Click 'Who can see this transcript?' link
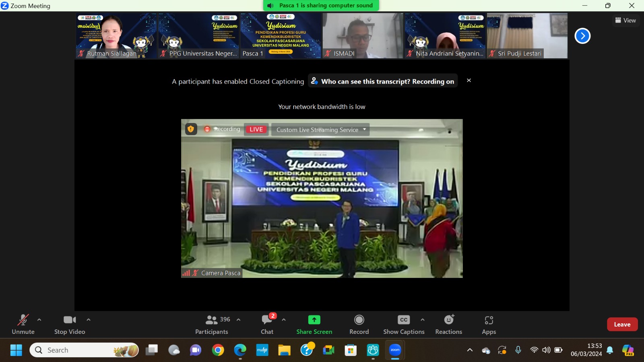The height and width of the screenshot is (362, 644). tap(382, 81)
